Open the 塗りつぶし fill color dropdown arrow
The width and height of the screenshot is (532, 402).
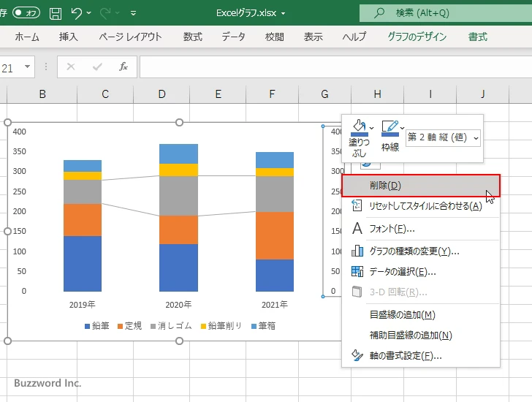coord(371,128)
